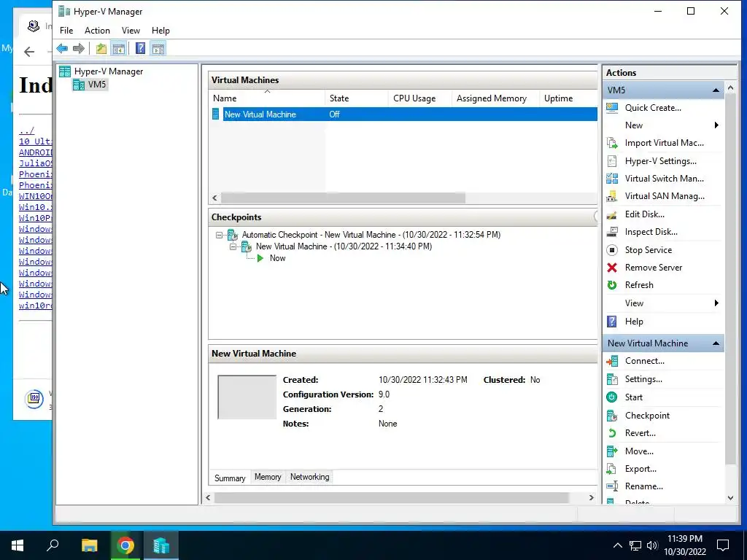Click the Virtual Switch Manager icon
The height and width of the screenshot is (560, 747).
[x=612, y=179]
